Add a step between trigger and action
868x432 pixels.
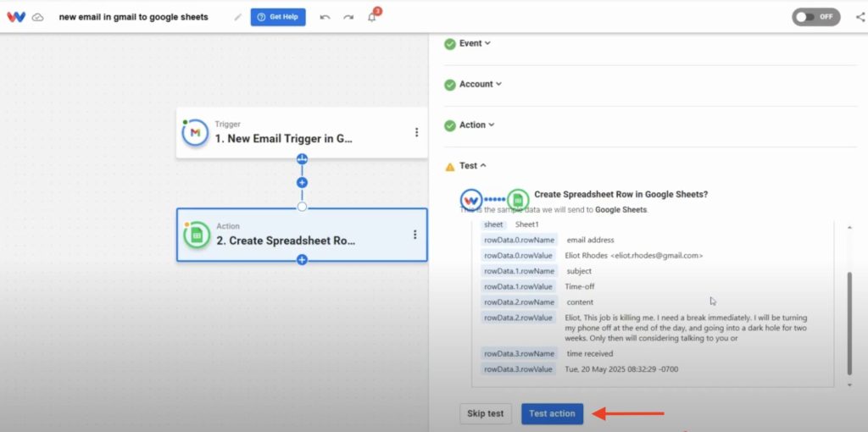click(x=302, y=182)
